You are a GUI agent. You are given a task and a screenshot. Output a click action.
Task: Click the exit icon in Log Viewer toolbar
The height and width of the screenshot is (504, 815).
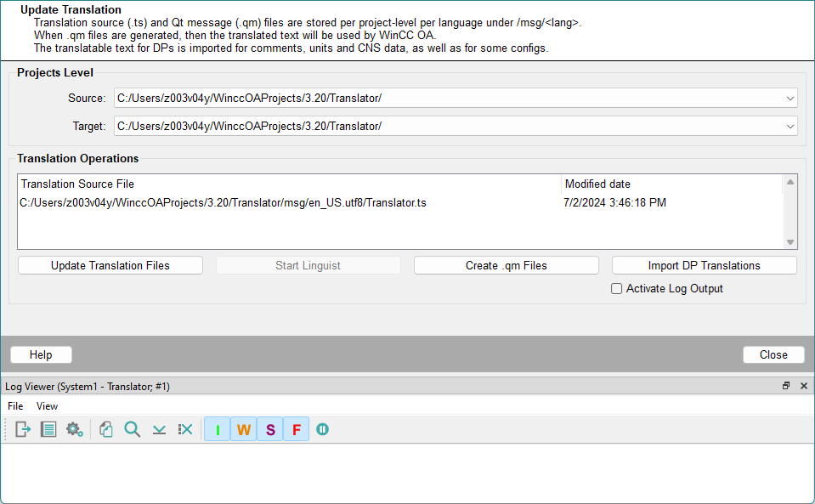(x=23, y=429)
